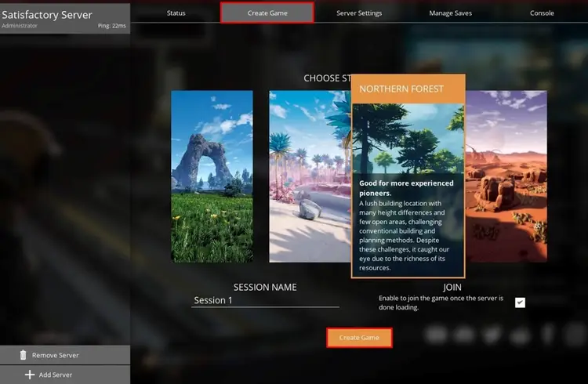Click the 'NORTHERN FOREST' heading
Screen dimensions: 588x384
(x=401, y=89)
